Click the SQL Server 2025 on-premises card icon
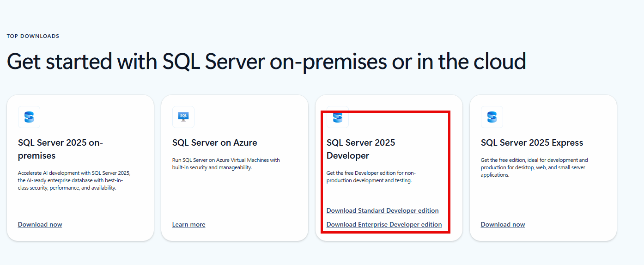This screenshot has height=265, width=644. (x=29, y=117)
